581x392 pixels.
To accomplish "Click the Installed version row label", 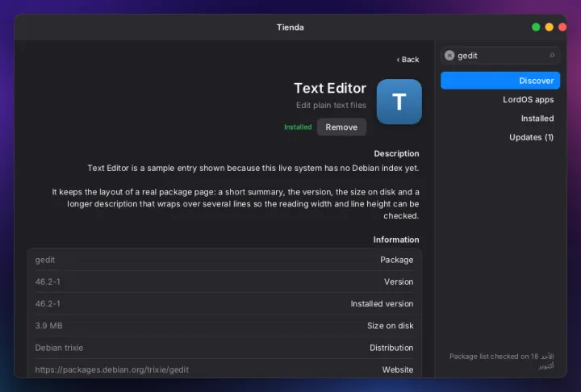I will coord(382,304).
